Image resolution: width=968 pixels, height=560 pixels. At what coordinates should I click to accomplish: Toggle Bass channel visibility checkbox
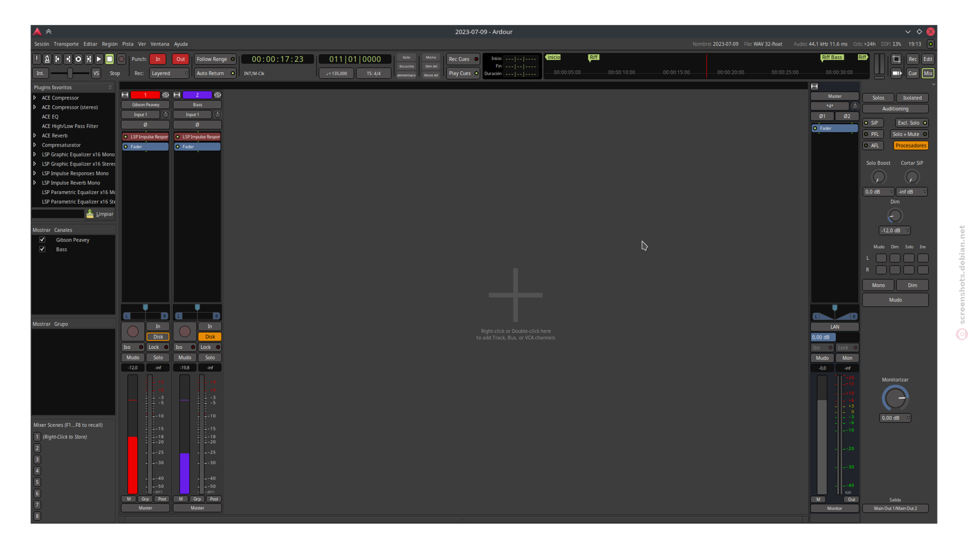pos(43,249)
